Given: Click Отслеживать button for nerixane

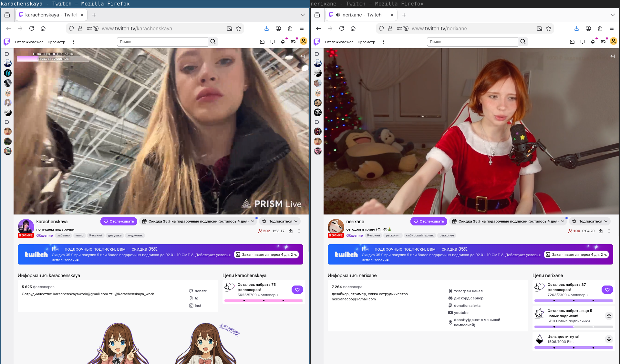Looking at the screenshot, I should coord(429,221).
